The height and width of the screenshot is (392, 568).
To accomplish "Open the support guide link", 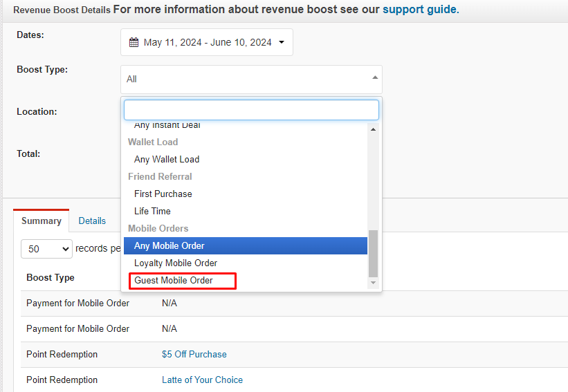I will [x=421, y=9].
